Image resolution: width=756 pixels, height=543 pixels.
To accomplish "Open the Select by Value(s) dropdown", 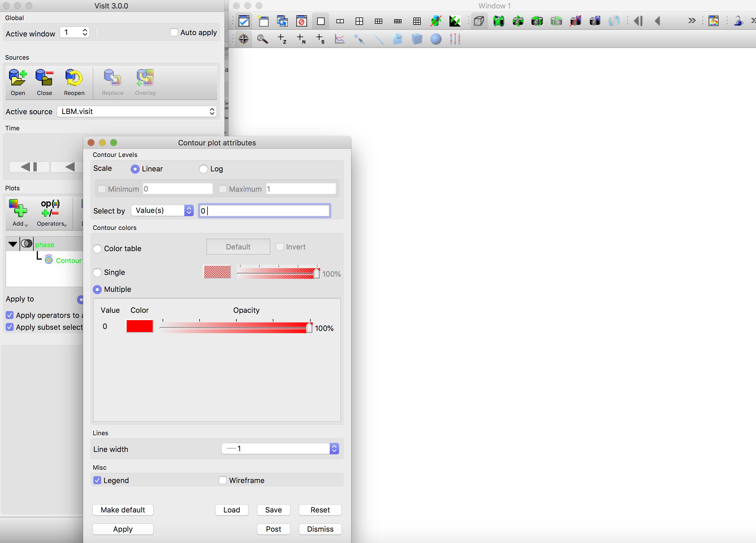I will 162,210.
